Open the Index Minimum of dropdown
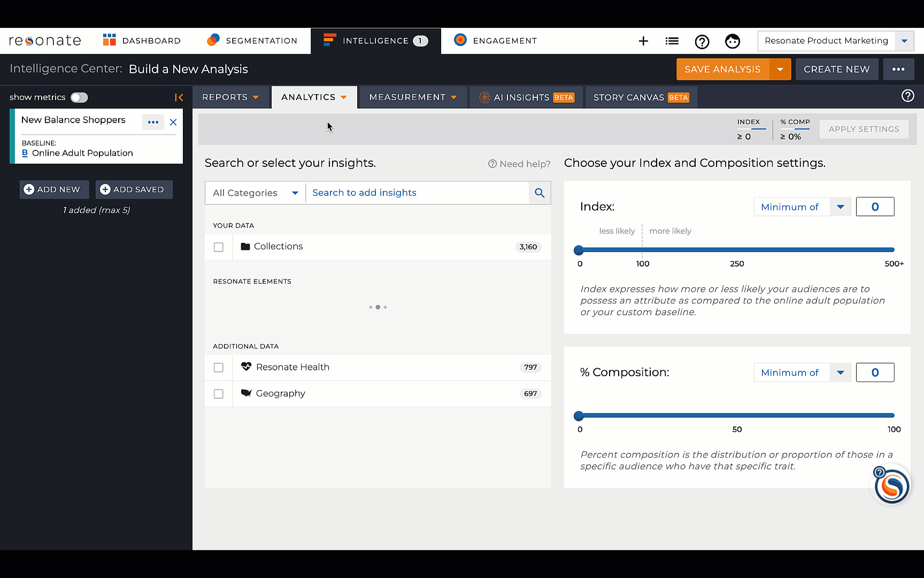924x578 pixels. (x=802, y=207)
